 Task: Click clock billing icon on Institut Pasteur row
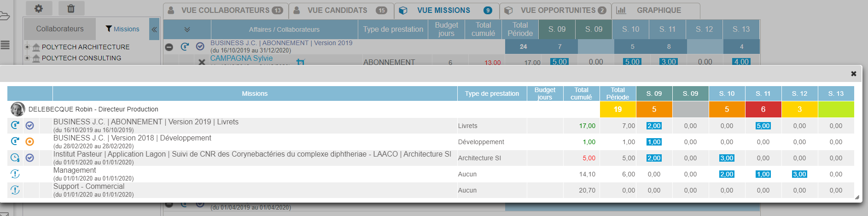[x=15, y=158]
